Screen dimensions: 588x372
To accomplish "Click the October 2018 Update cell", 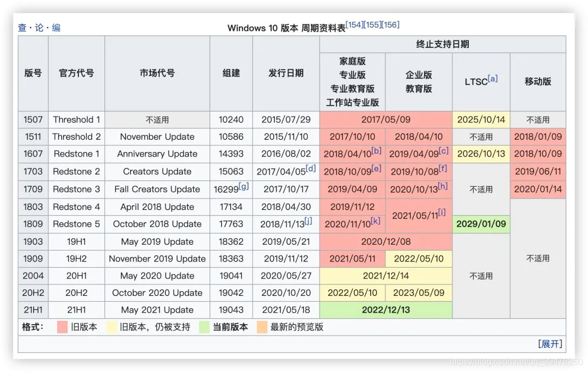I will [x=157, y=224].
